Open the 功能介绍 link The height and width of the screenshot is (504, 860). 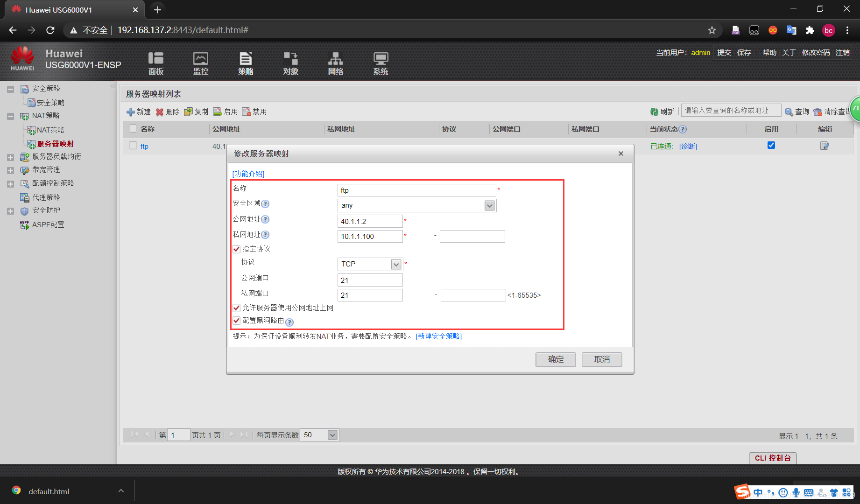[x=248, y=174]
